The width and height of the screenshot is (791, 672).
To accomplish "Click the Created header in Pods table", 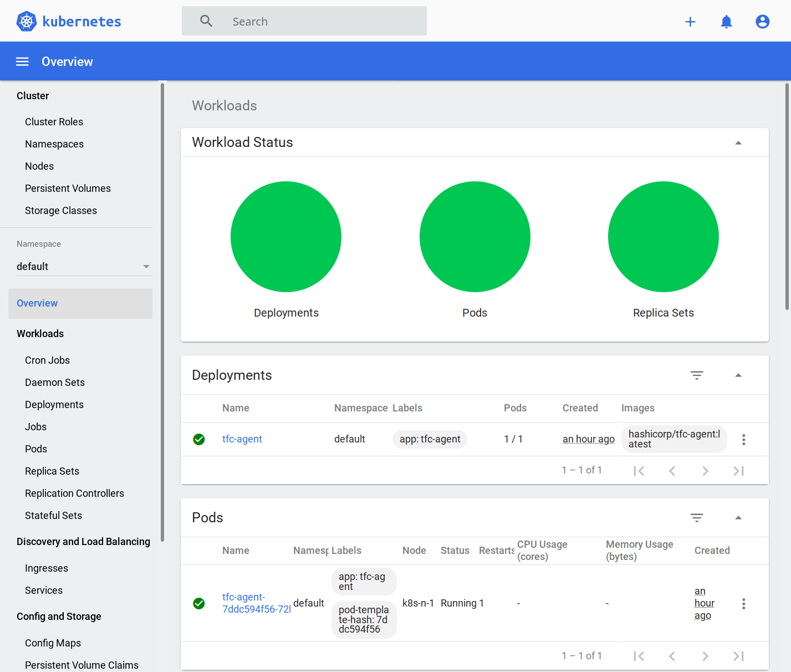I will (x=712, y=551).
